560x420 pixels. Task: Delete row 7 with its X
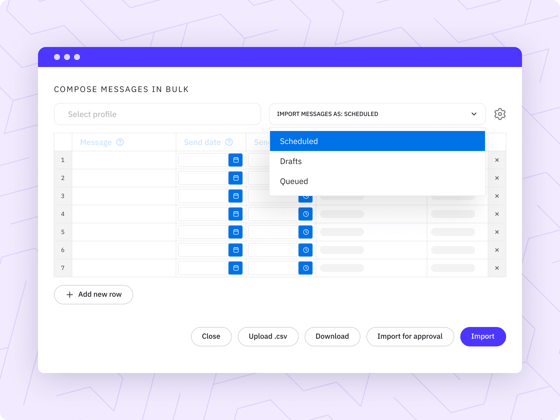click(497, 268)
